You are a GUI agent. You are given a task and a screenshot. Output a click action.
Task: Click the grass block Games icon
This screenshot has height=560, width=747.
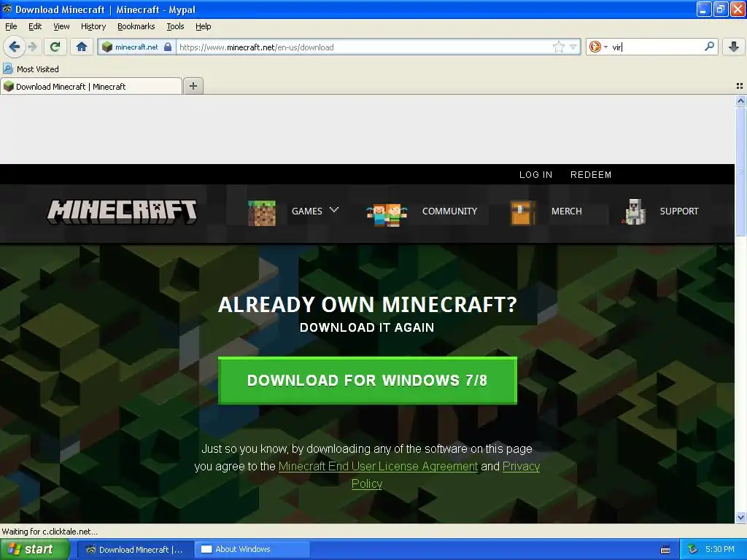point(262,213)
